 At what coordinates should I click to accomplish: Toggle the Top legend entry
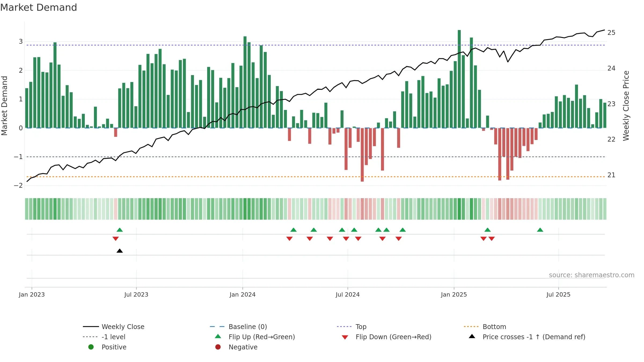352,327
